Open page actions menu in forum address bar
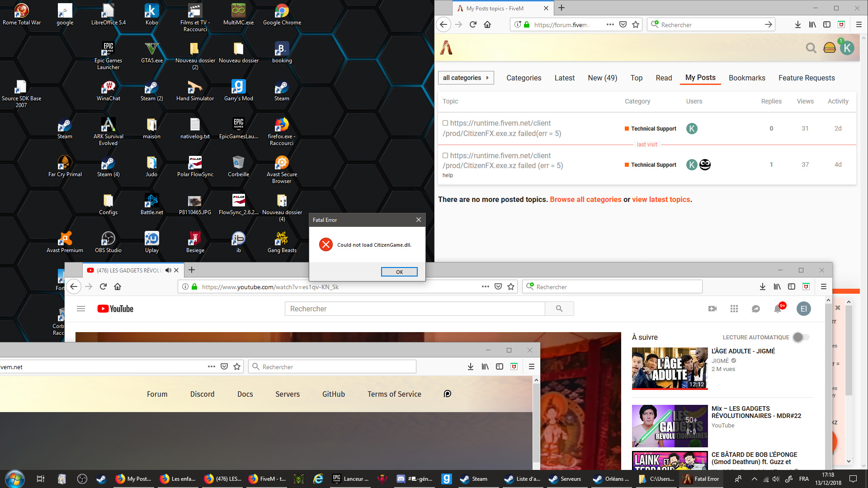This screenshot has width=868, height=488. click(x=610, y=24)
